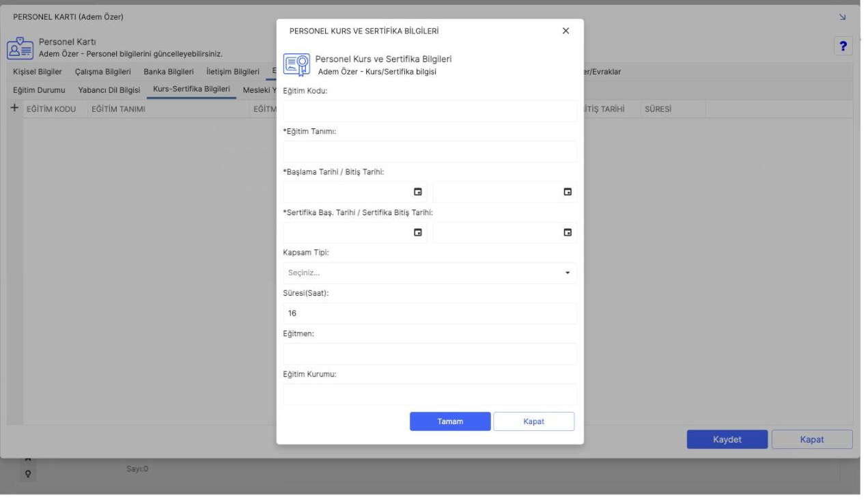Select the İletişim Bilgileri tab
868x502 pixels.
click(x=233, y=72)
